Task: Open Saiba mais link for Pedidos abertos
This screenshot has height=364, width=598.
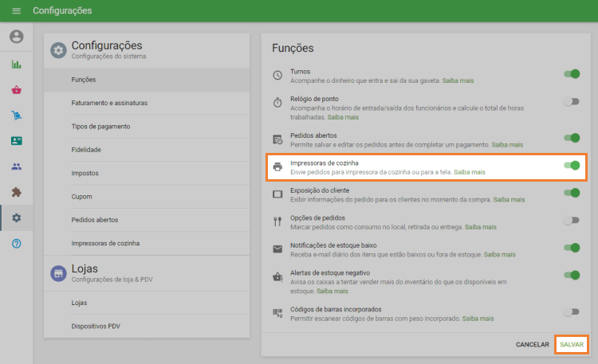Action: 507,145
